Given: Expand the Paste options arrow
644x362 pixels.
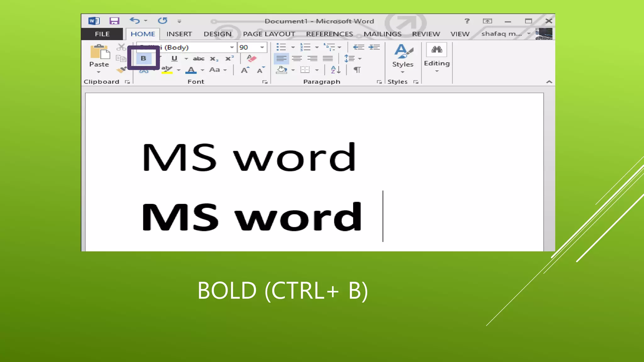Looking at the screenshot, I should click(99, 72).
